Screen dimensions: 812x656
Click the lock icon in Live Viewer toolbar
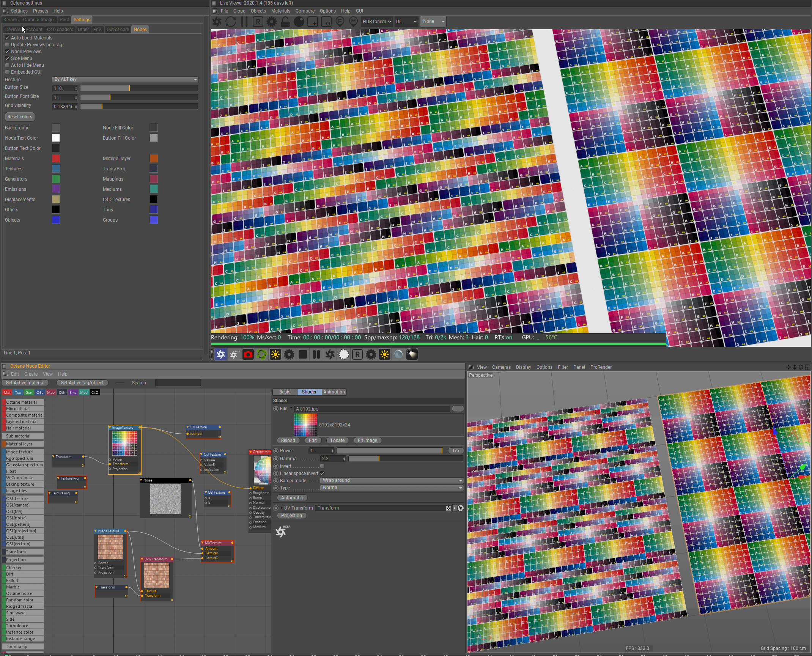pyautogui.click(x=285, y=22)
